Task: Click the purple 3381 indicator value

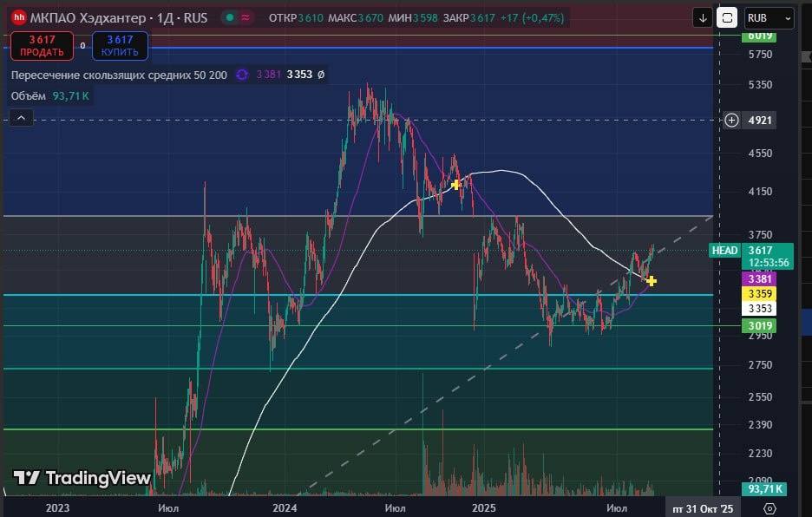Action: click(x=268, y=75)
